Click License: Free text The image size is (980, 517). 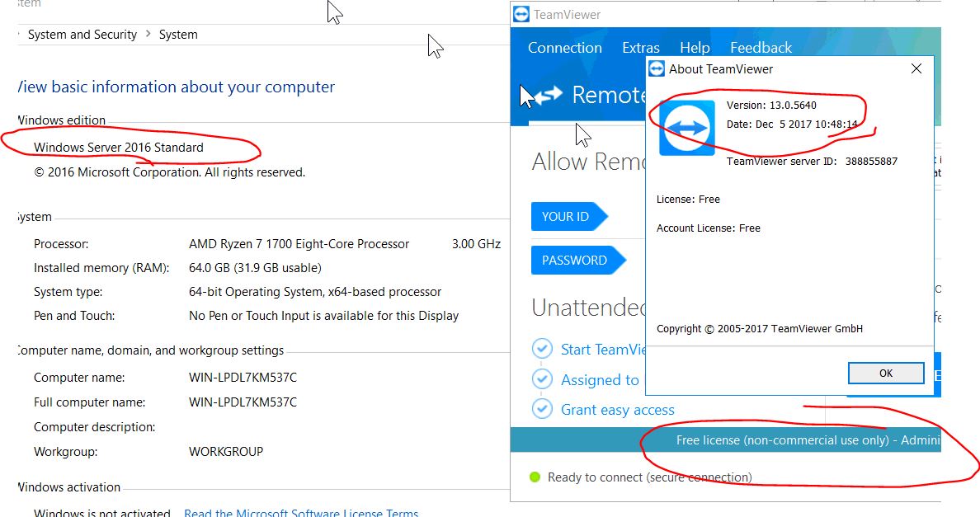click(x=688, y=200)
